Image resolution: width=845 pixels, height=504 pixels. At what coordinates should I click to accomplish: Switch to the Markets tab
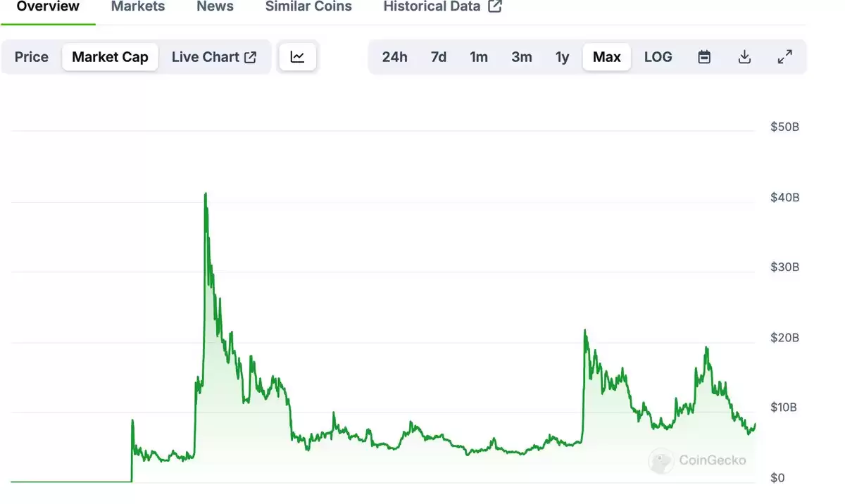click(138, 6)
